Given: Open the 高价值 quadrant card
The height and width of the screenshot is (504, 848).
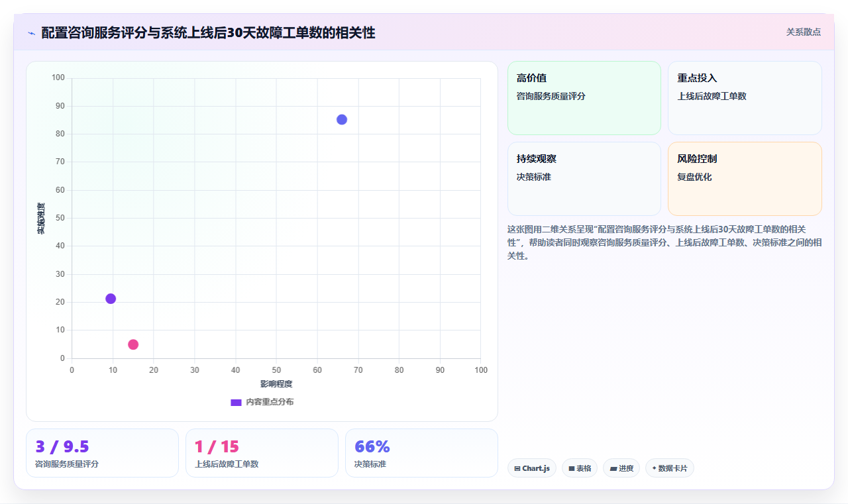Looking at the screenshot, I should click(584, 98).
